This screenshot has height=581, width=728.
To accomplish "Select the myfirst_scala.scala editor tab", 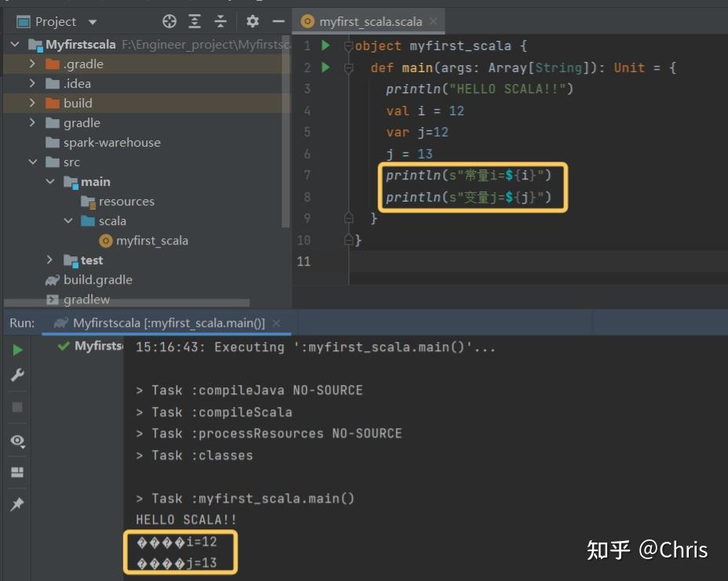I will [x=369, y=21].
